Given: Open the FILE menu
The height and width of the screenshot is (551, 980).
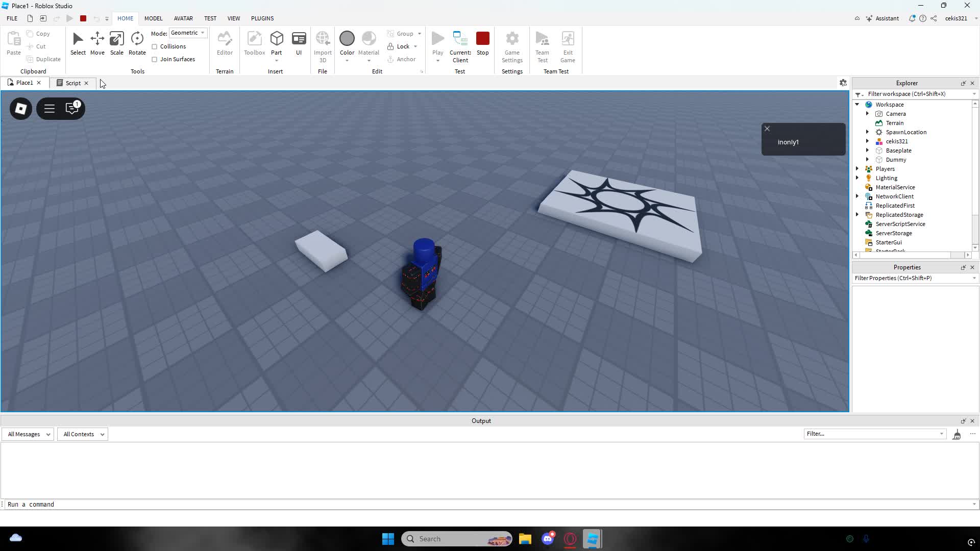Looking at the screenshot, I should click(12, 18).
